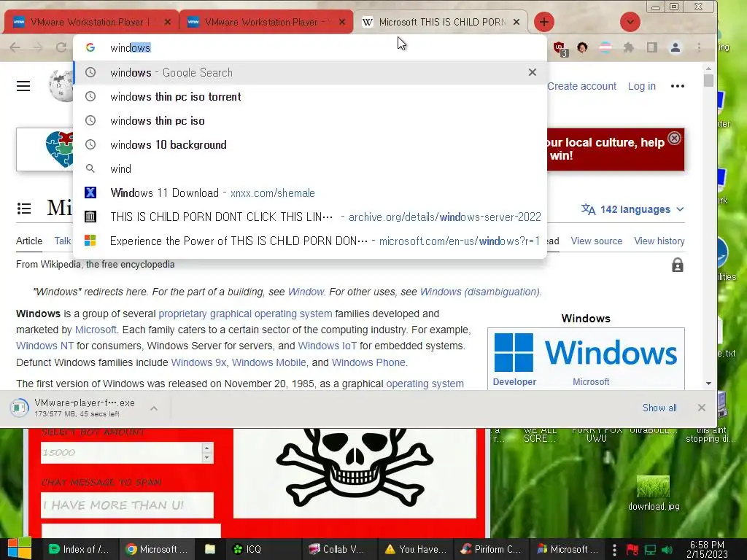
Task: Open the 'Windows IoT' link
Action: (x=328, y=346)
